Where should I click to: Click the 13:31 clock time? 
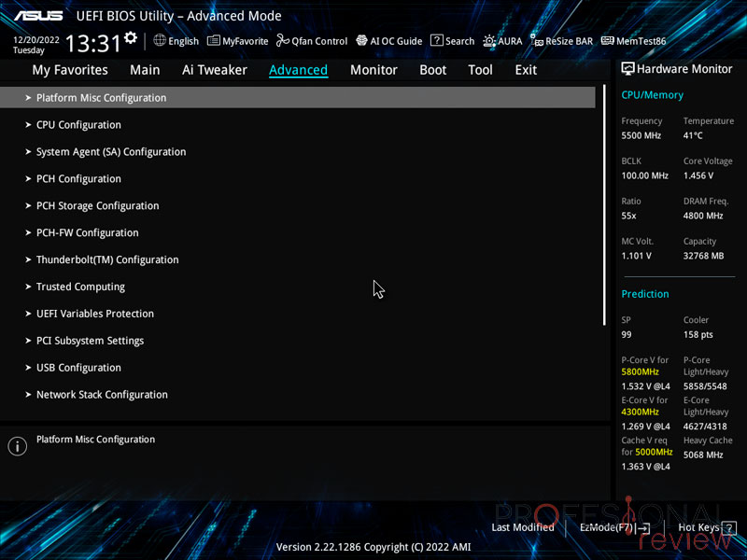click(93, 43)
